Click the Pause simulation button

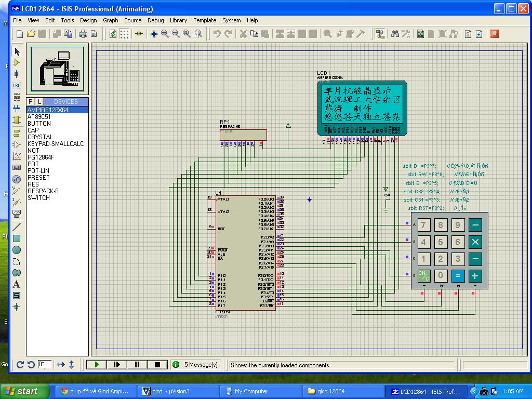(x=137, y=365)
